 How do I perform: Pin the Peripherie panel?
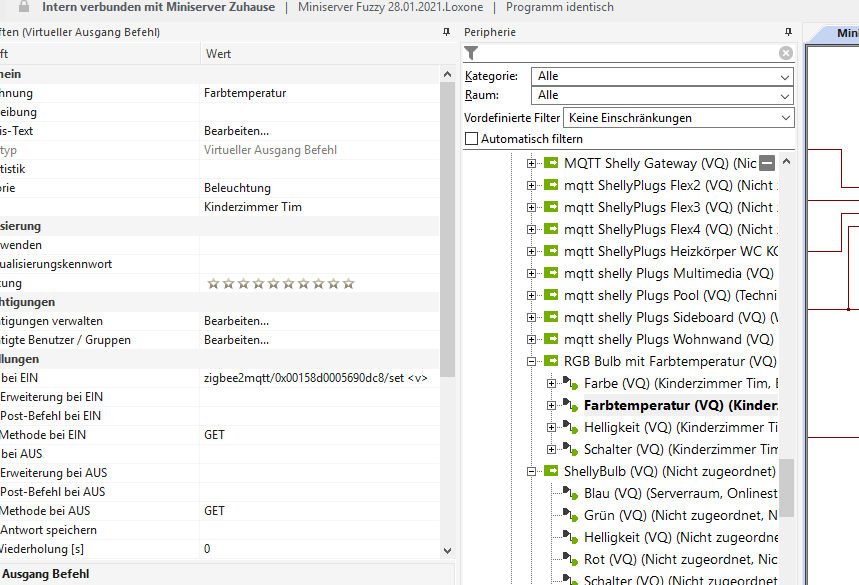click(788, 32)
